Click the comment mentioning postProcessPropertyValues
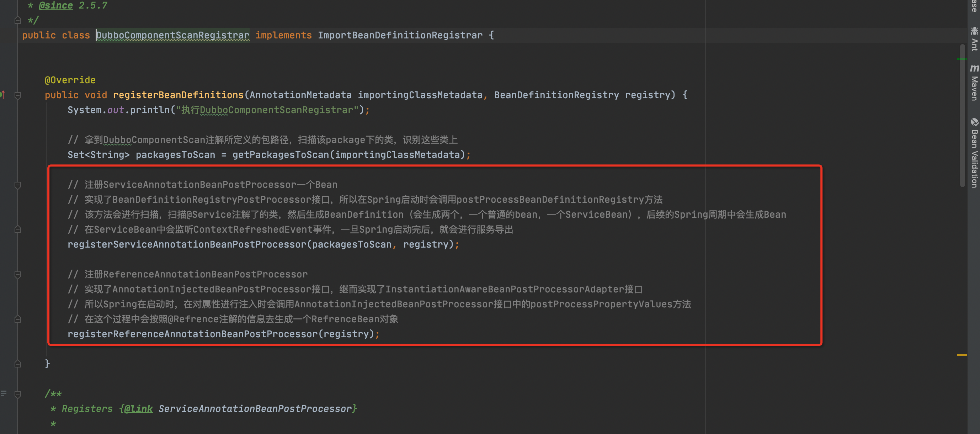 379,304
